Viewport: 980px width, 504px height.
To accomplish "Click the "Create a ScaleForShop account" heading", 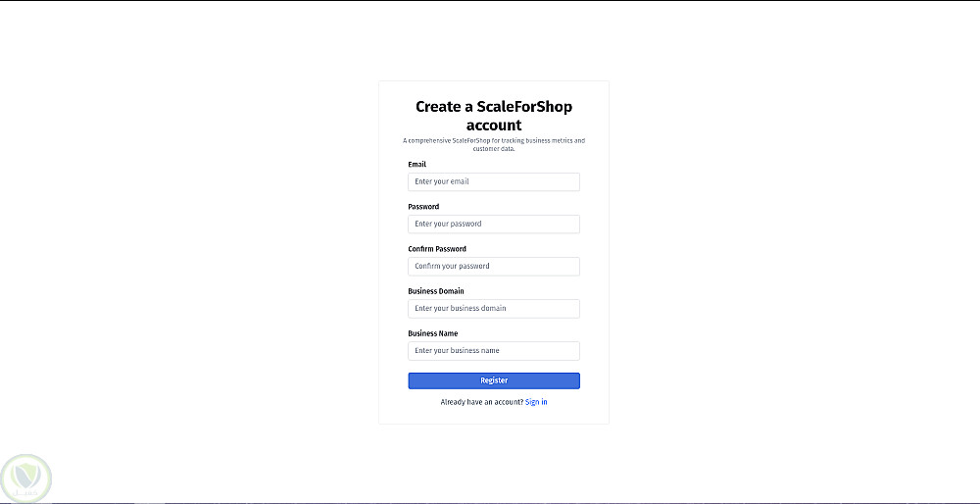I will click(x=494, y=116).
